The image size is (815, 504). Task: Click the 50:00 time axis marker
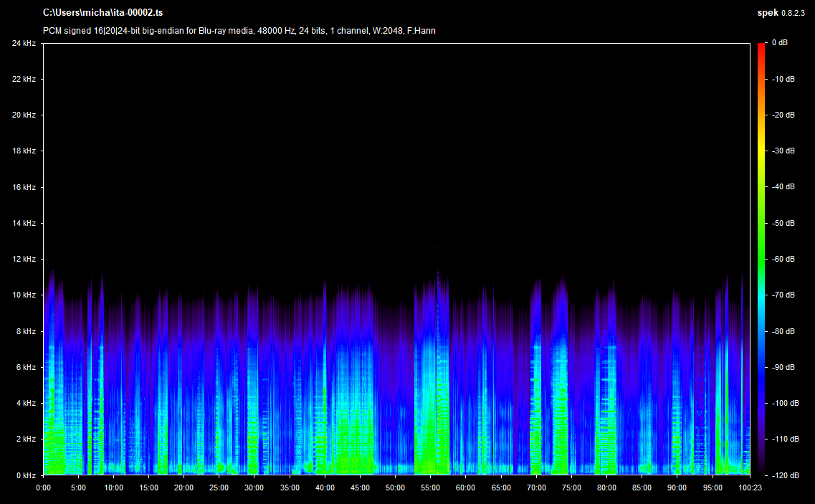tap(395, 488)
